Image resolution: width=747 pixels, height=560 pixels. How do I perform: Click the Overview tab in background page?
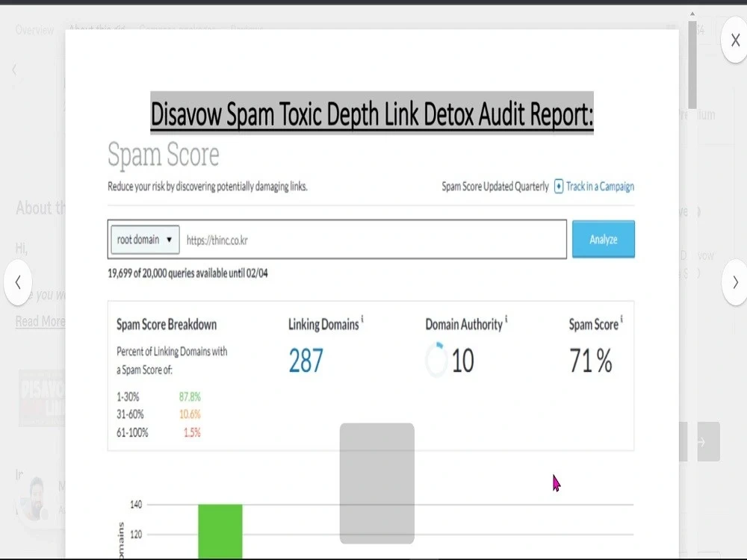point(34,30)
